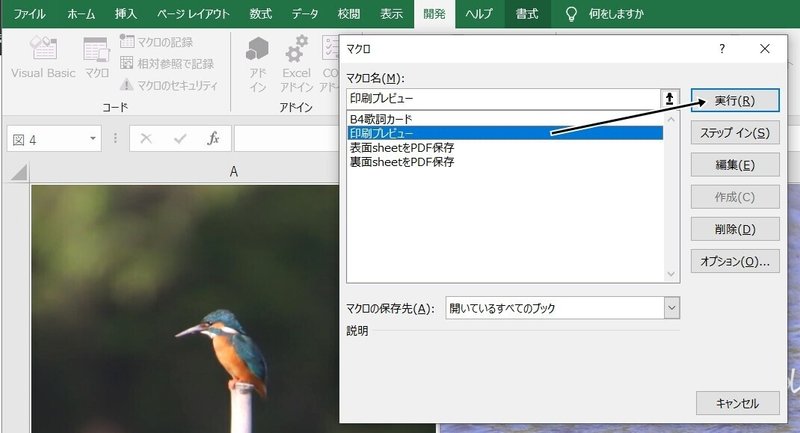Click the キャンセル button
This screenshot has height=433, width=800.
(738, 403)
